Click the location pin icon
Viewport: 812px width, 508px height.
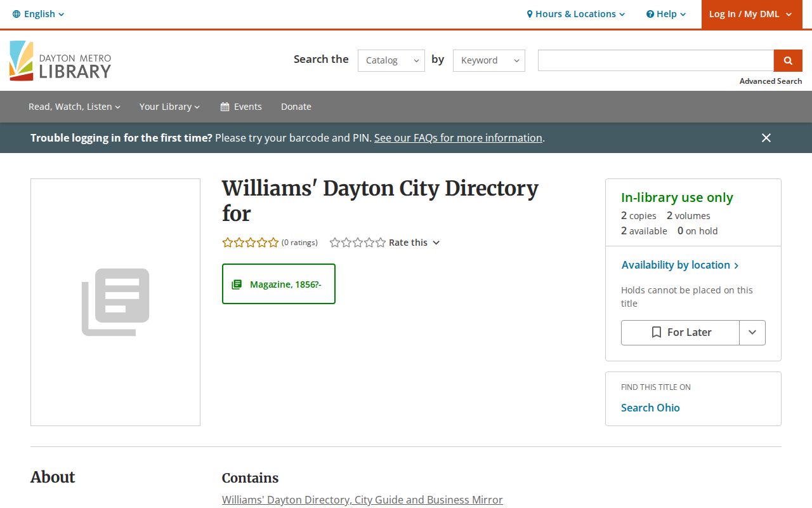pyautogui.click(x=530, y=14)
